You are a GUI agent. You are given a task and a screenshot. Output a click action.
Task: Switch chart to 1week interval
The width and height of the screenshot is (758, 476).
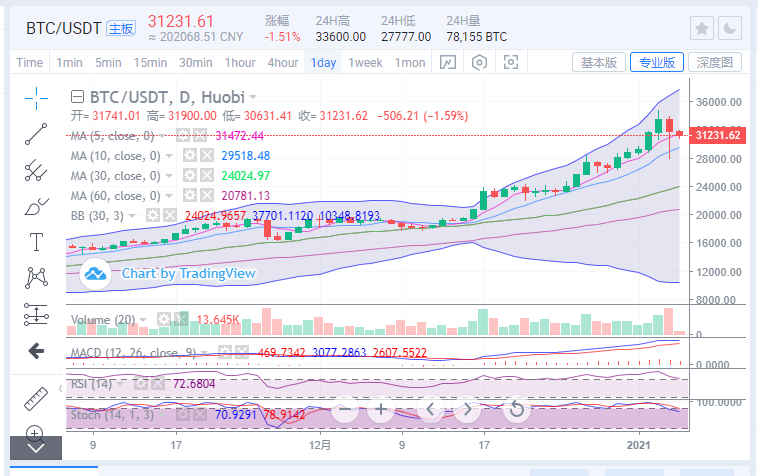pos(365,63)
